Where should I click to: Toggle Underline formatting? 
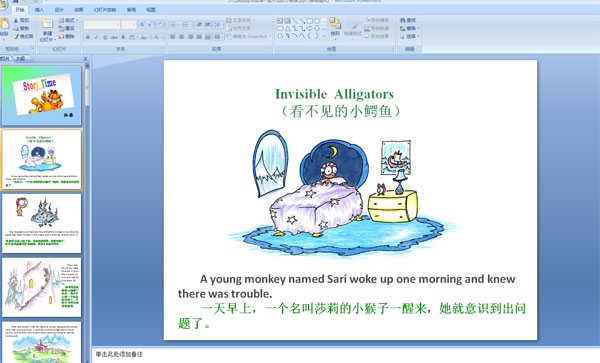point(105,37)
